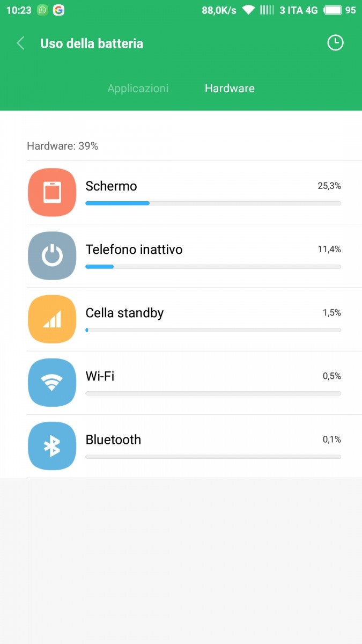Image resolution: width=362 pixels, height=644 pixels.
Task: Tap the back arrow icon
Action: (x=21, y=43)
